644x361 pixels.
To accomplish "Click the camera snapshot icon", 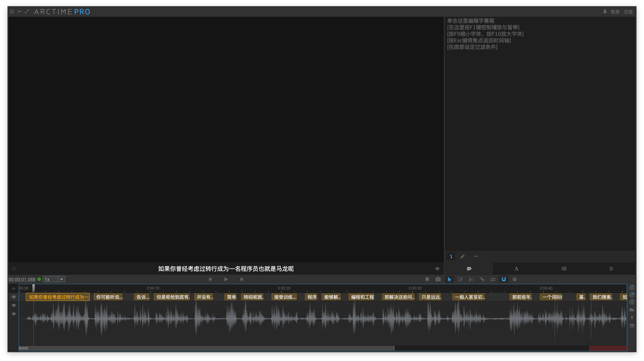I will point(438,280).
